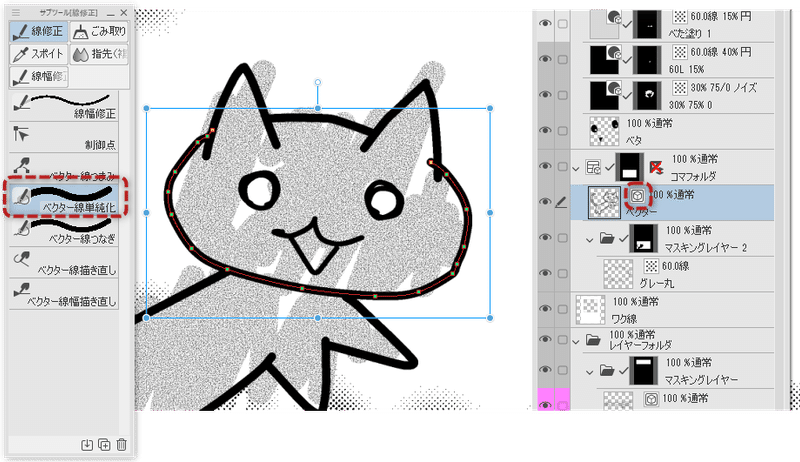Select the layer named 30% 75% 0

coord(690,105)
